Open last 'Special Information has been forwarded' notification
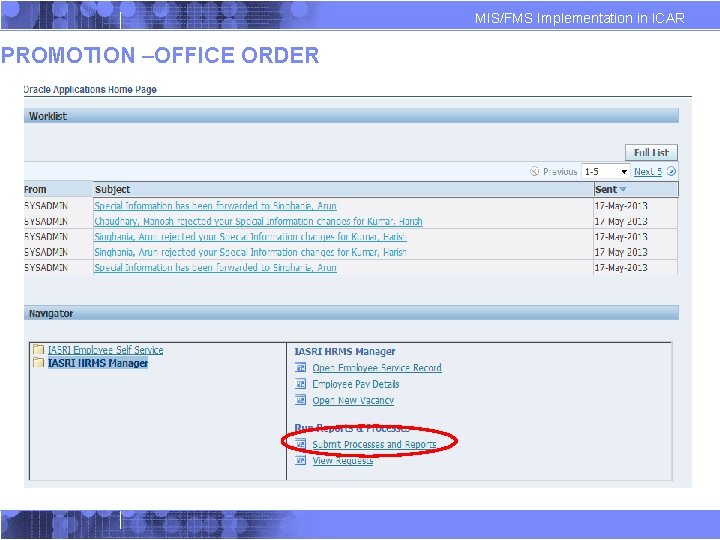Screen dimensions: 720x540 (x=215, y=267)
